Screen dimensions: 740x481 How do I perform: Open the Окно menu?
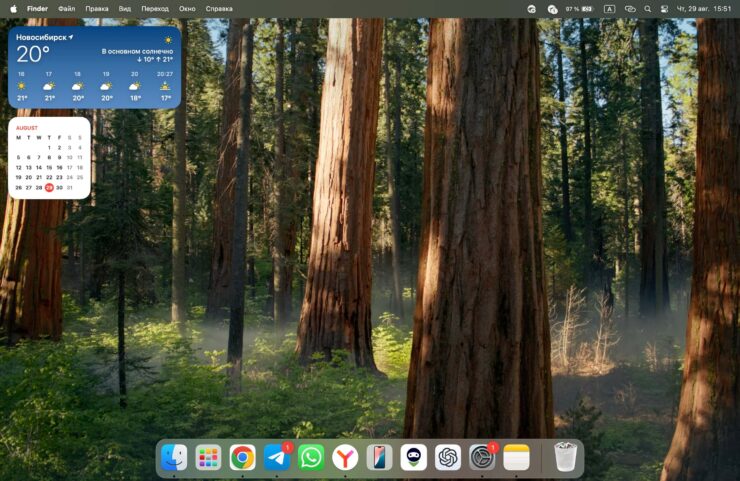coord(187,8)
